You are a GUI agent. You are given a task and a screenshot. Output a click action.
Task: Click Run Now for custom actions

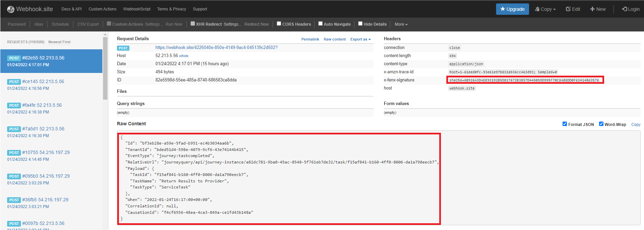tap(174, 24)
